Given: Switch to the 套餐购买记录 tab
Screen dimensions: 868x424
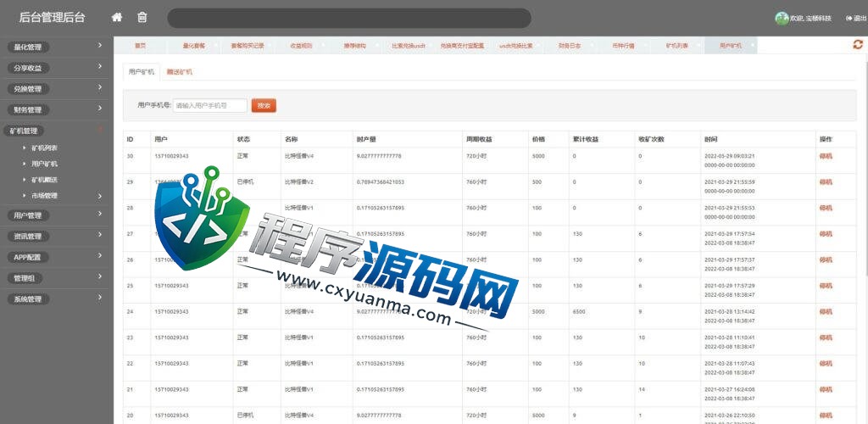Looking at the screenshot, I should 247,46.
